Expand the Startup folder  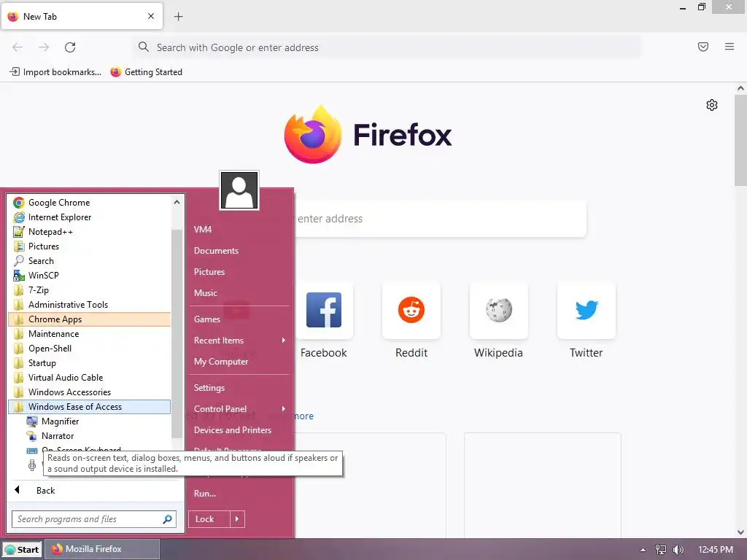(89, 363)
